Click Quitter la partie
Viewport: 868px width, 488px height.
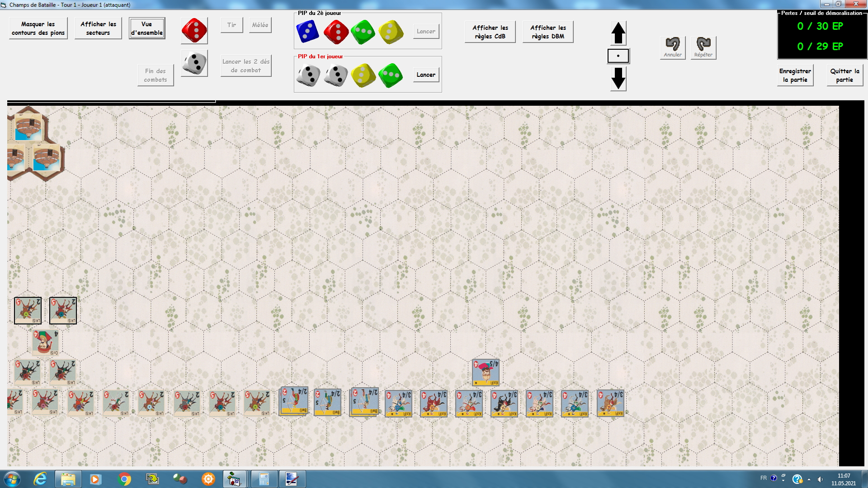(x=844, y=75)
